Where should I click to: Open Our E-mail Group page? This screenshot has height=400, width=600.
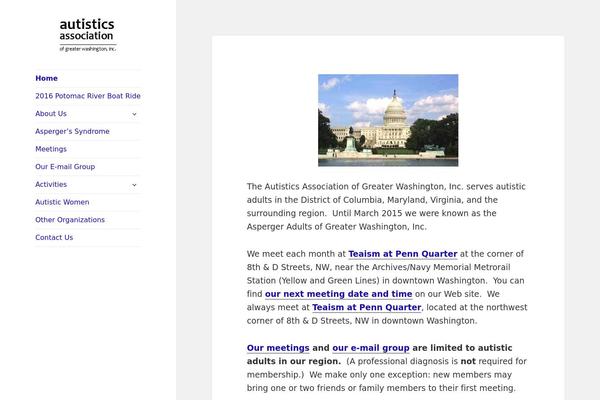[65, 167]
